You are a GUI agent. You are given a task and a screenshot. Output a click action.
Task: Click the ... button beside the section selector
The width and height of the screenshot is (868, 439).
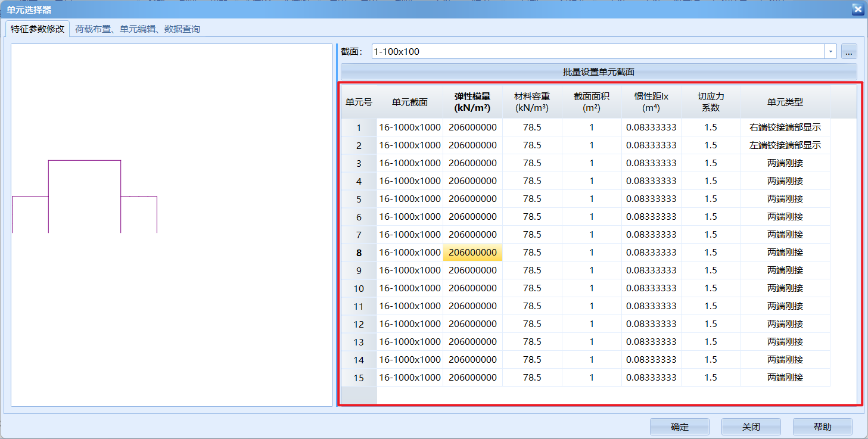tap(848, 51)
